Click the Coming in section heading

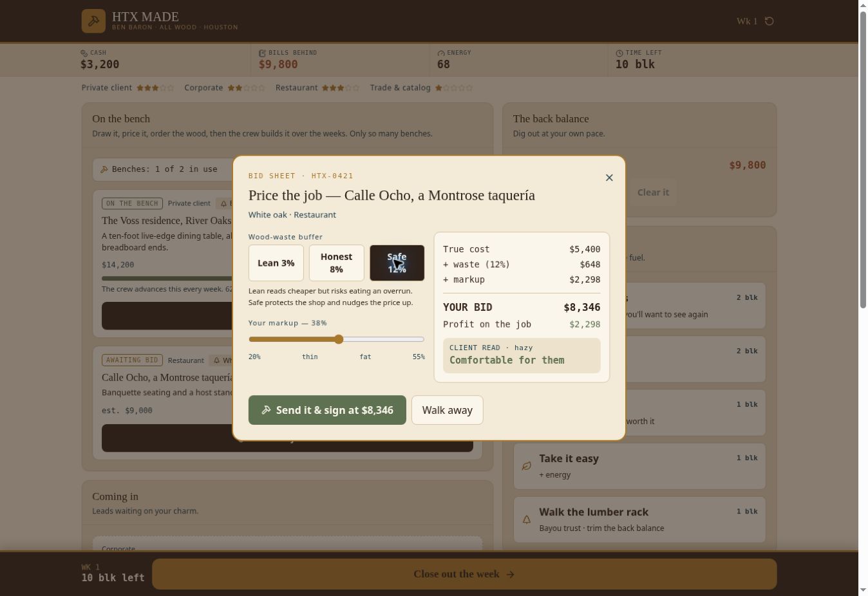(115, 497)
